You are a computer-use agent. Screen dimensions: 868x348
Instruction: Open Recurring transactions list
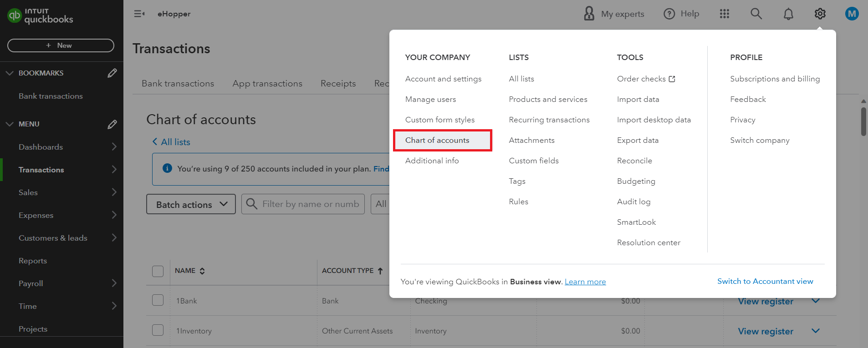(549, 120)
